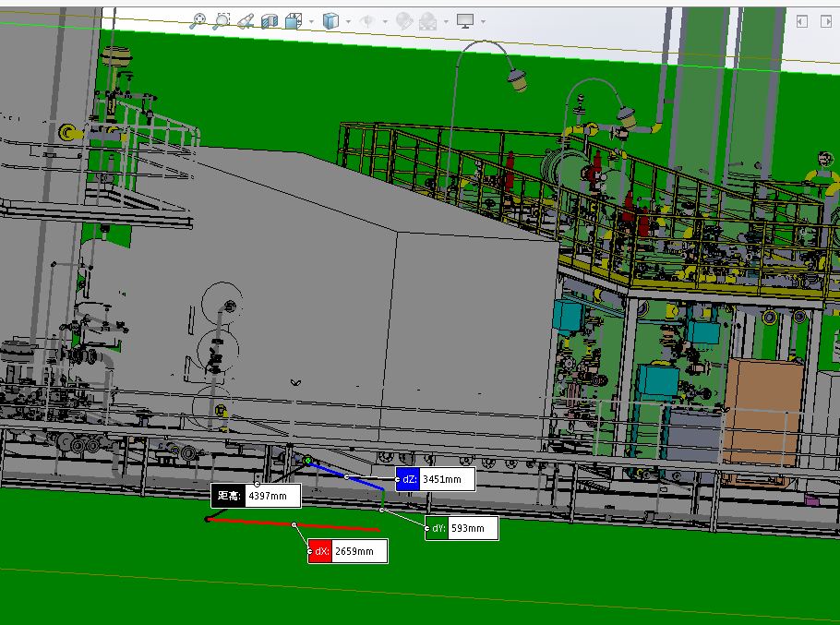Click the collapse panel left arrow button
Screen dimensions: 840x625
802,20
